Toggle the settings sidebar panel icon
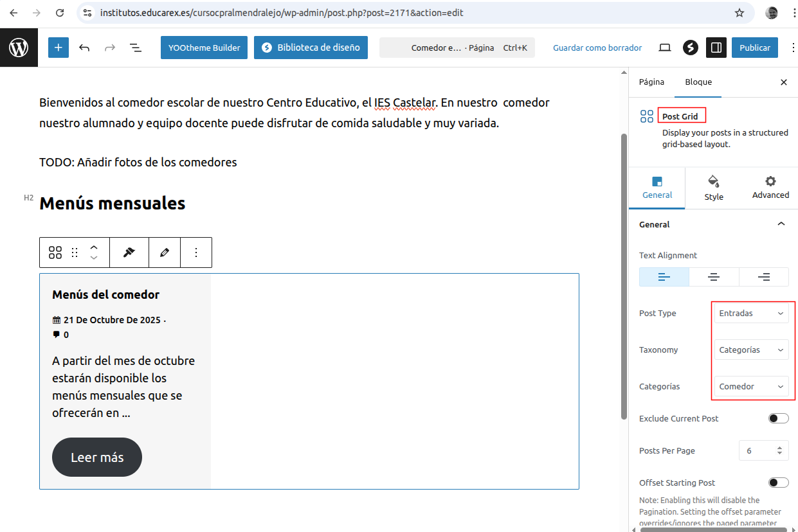The width and height of the screenshot is (798, 532). pos(715,48)
